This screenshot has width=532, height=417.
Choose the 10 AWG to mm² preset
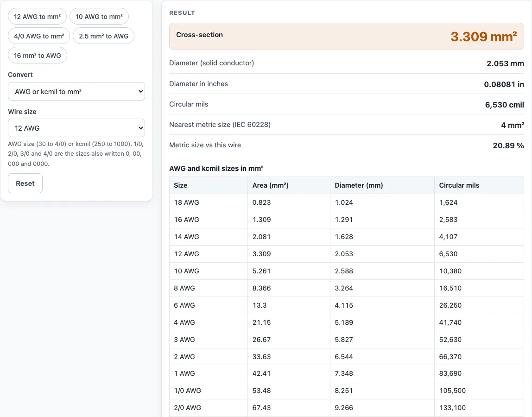click(99, 16)
